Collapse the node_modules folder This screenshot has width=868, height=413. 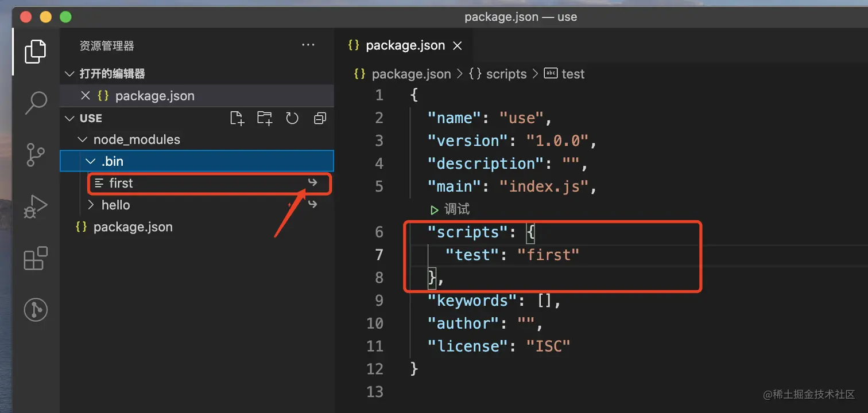83,139
